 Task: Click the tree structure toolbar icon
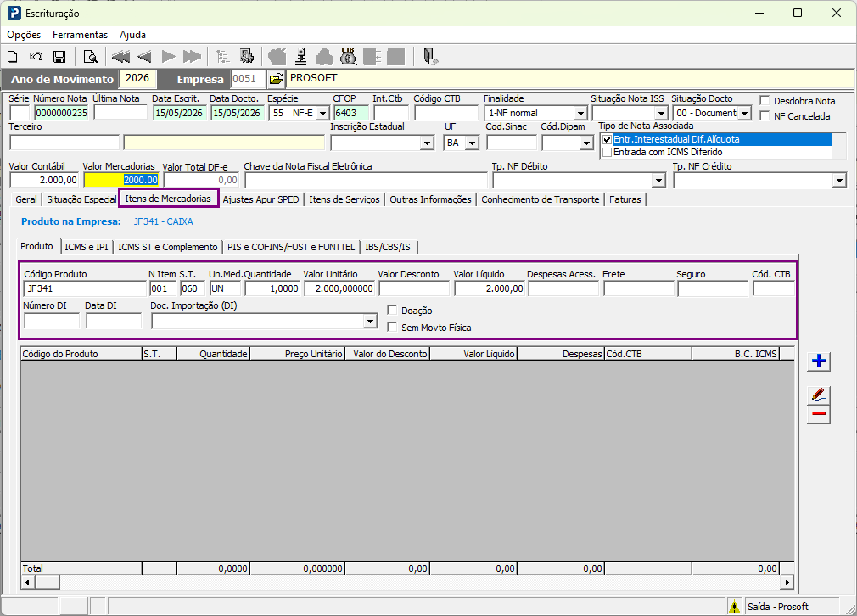tap(222, 57)
